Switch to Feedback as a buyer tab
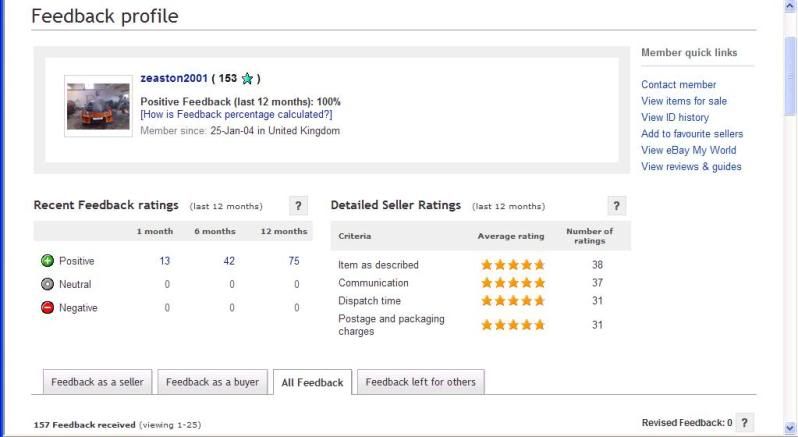The height and width of the screenshot is (437, 798). (211, 382)
